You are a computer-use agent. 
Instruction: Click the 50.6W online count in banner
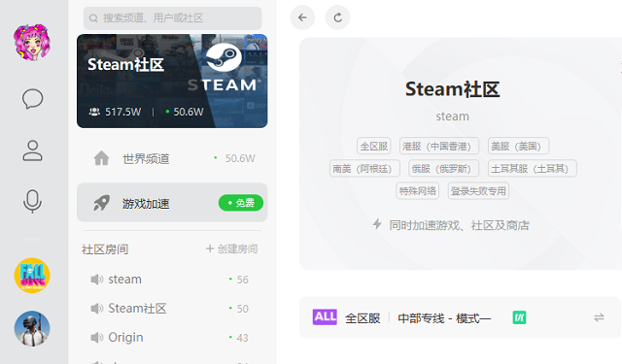pyautogui.click(x=189, y=112)
